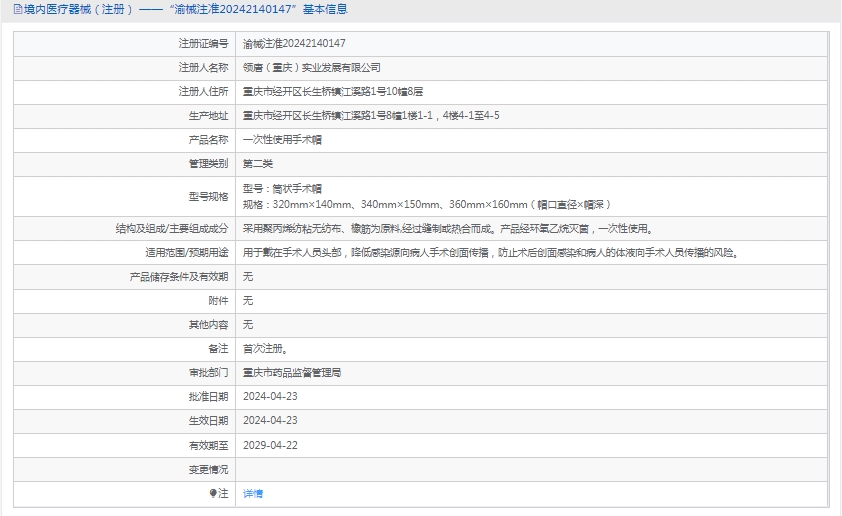
Task: Click approval department 重庆市药品监督管理局
Action: click(292, 372)
